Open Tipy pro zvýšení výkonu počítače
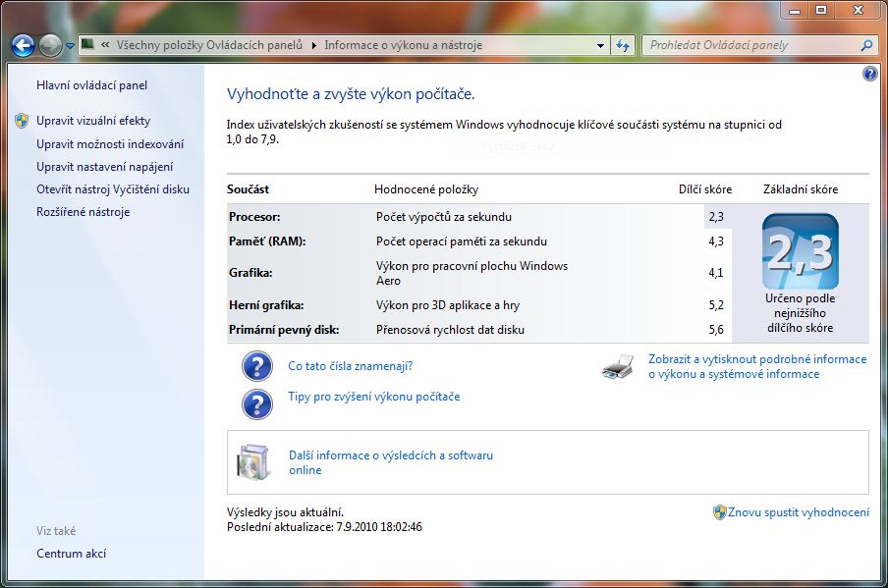The height and width of the screenshot is (588, 888). click(374, 397)
